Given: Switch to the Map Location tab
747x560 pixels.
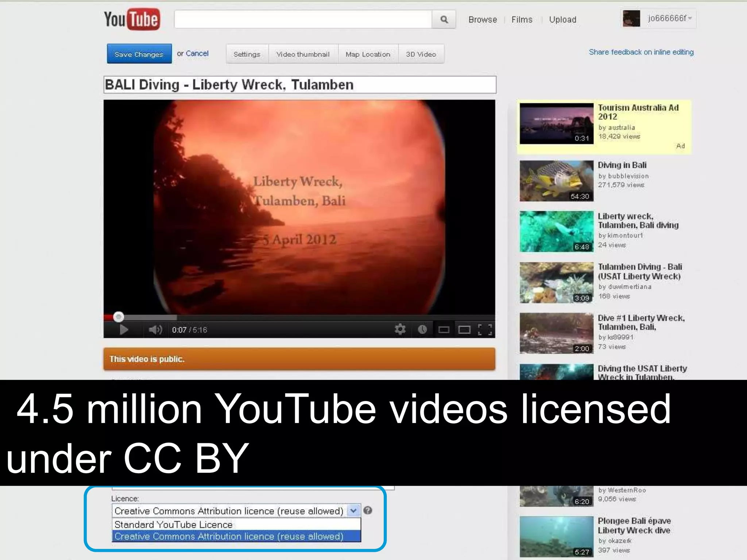Looking at the screenshot, I should [x=368, y=54].
